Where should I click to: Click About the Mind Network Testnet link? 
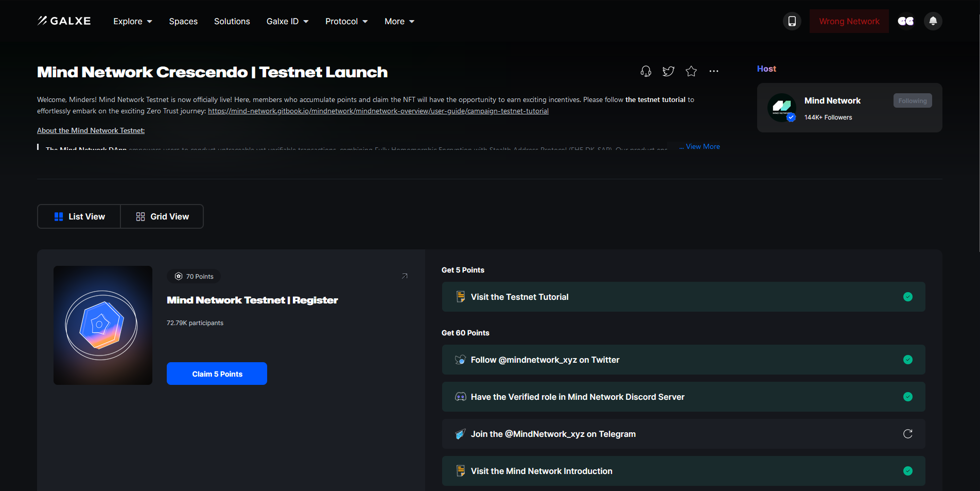[x=91, y=130]
